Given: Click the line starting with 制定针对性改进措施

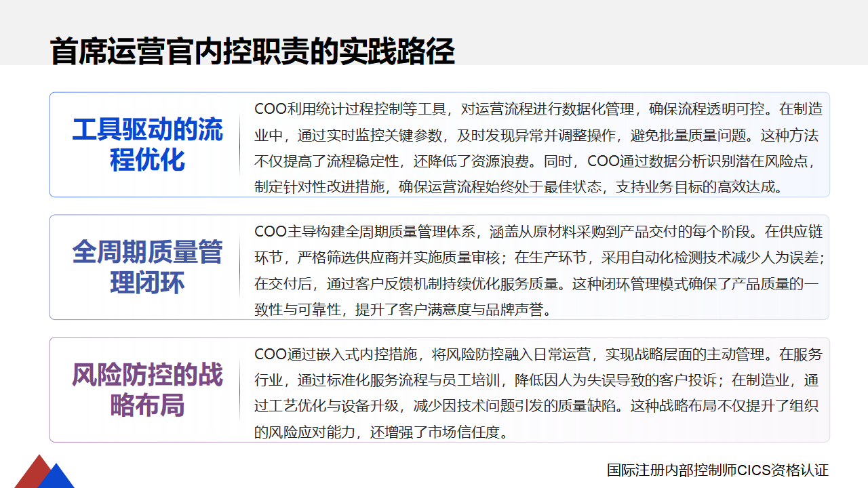Looking at the screenshot, I should point(519,187).
